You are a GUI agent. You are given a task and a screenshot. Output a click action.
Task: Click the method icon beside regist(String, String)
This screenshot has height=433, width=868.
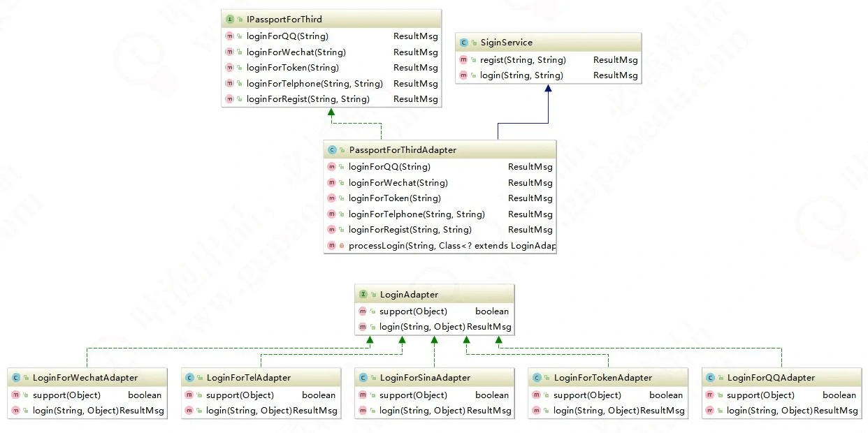click(x=463, y=60)
